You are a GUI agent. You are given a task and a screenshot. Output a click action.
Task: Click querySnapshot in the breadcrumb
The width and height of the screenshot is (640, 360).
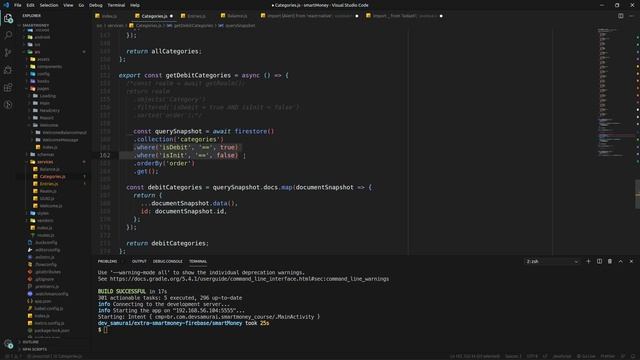tap(240, 25)
